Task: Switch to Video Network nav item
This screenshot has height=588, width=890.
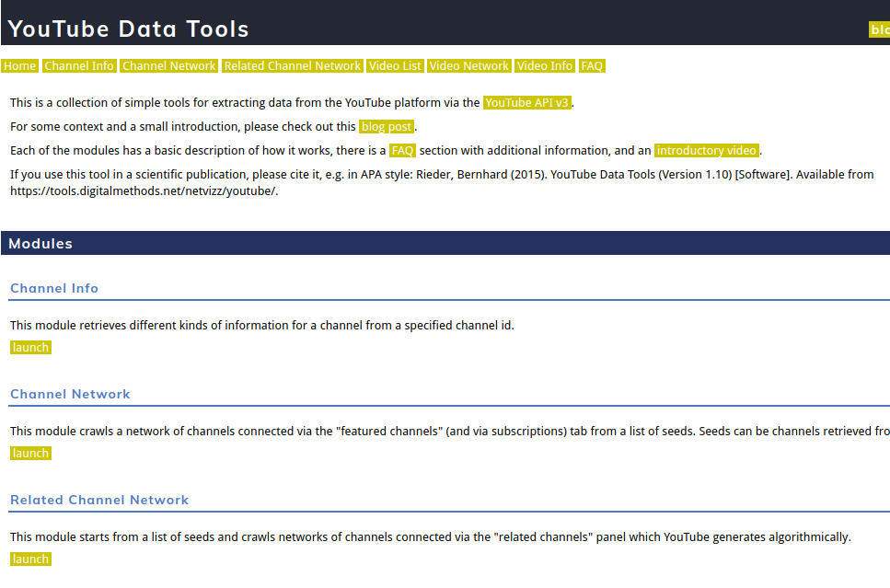Action: pos(468,66)
